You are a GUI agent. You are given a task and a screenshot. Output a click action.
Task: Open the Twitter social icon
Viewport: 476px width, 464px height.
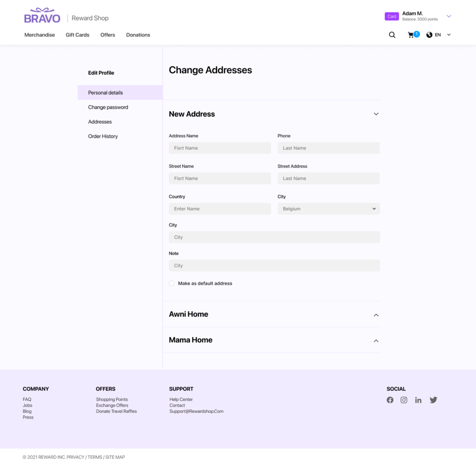click(433, 400)
